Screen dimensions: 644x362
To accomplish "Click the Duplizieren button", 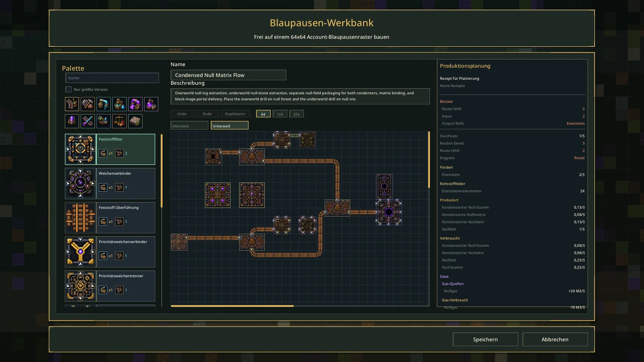I will pyautogui.click(x=235, y=114).
